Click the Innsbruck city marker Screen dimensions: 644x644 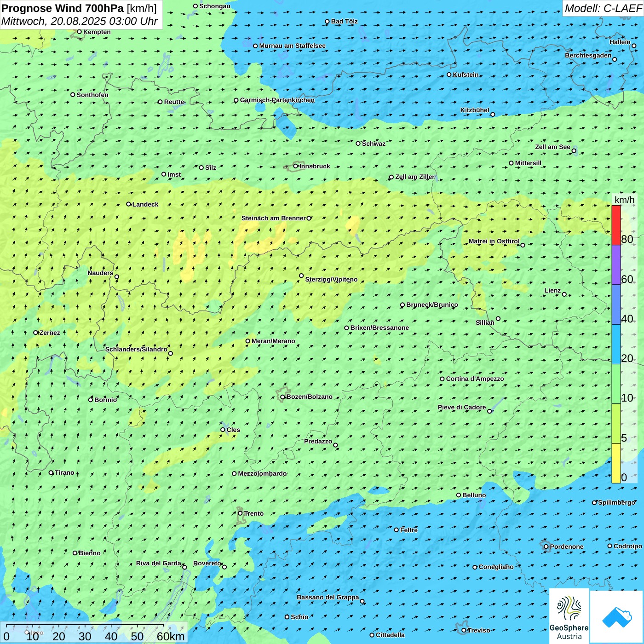tap(296, 166)
